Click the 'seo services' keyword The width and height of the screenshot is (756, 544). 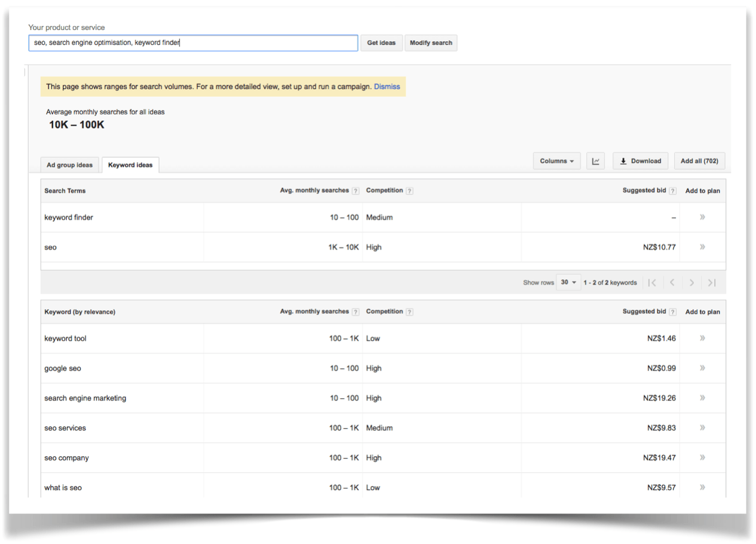65,428
